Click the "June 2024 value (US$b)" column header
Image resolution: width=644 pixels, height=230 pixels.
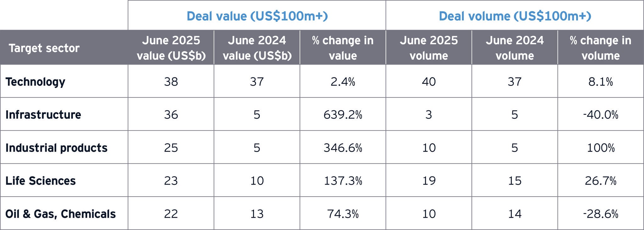[257, 48]
